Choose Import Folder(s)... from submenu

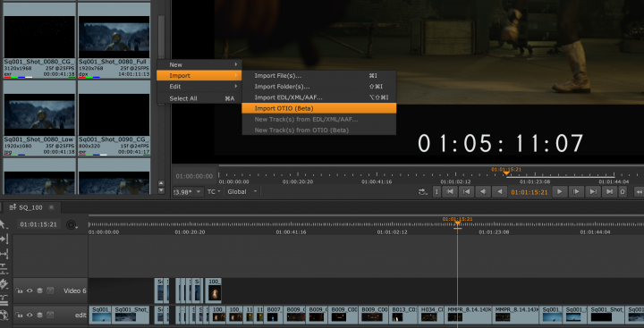(319, 87)
